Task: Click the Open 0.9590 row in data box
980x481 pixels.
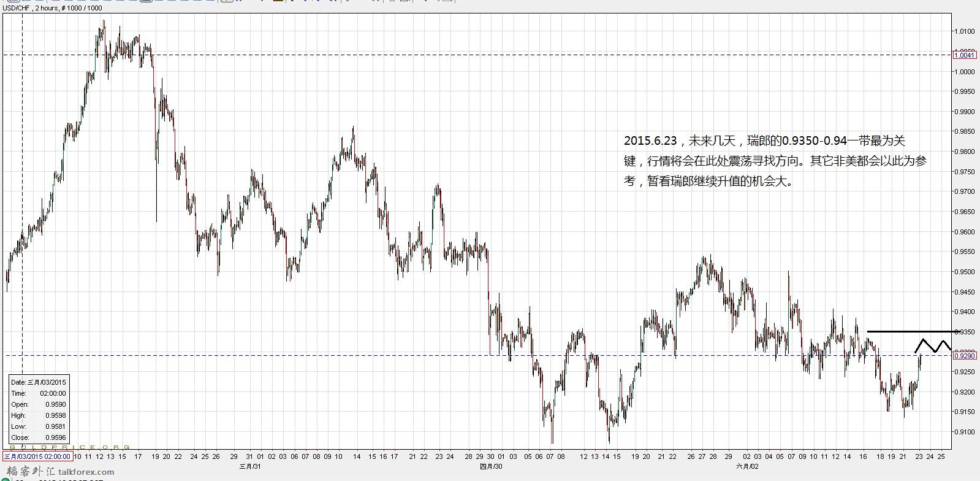Action: tap(38, 404)
